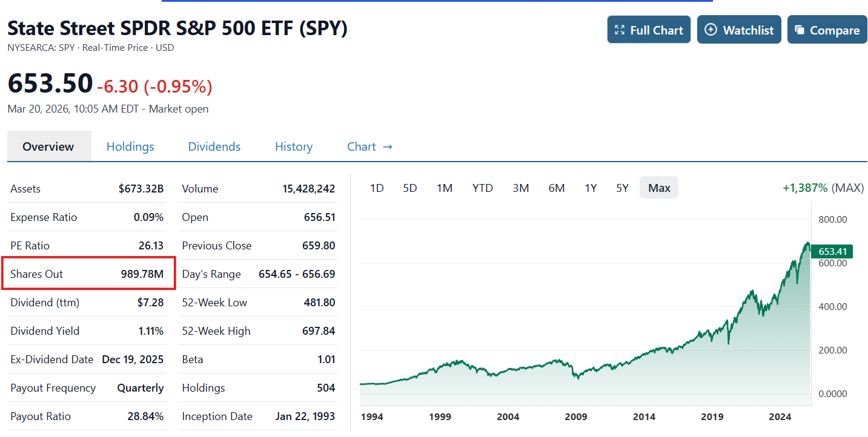Open the Dividends tab

[214, 146]
